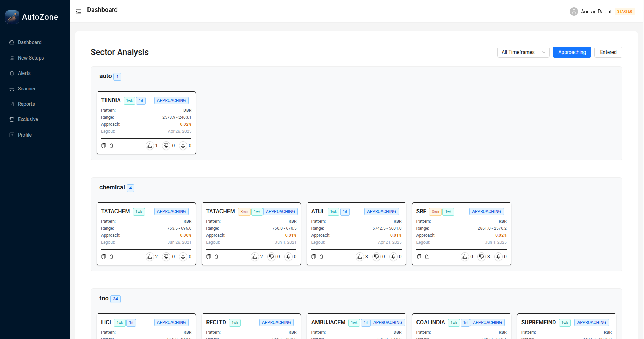Give thumbs down to the TIINDIA setup
The width and height of the screenshot is (644, 339).
point(166,146)
